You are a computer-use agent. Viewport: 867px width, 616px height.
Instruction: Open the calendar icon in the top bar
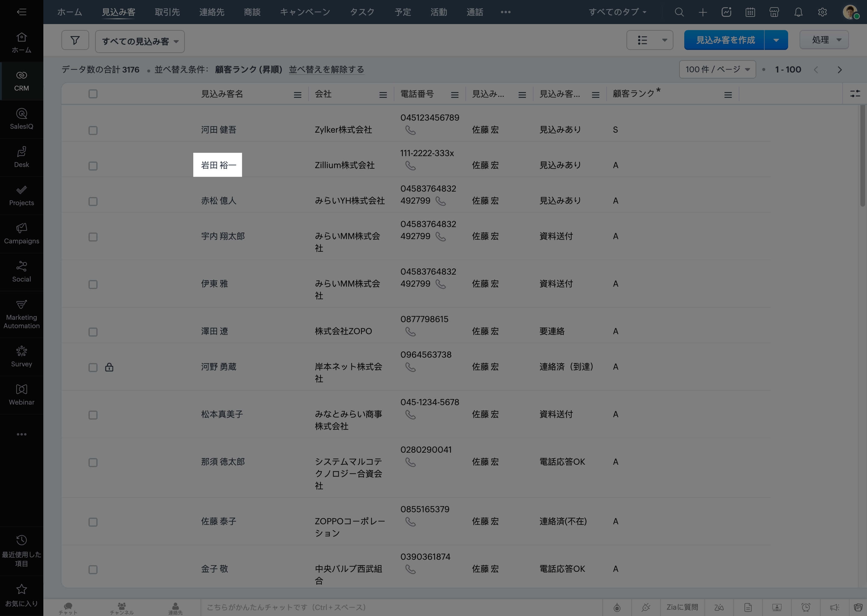click(x=750, y=12)
